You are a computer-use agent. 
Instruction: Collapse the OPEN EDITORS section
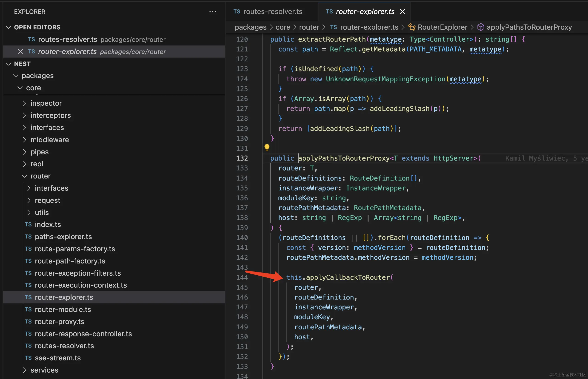point(9,27)
